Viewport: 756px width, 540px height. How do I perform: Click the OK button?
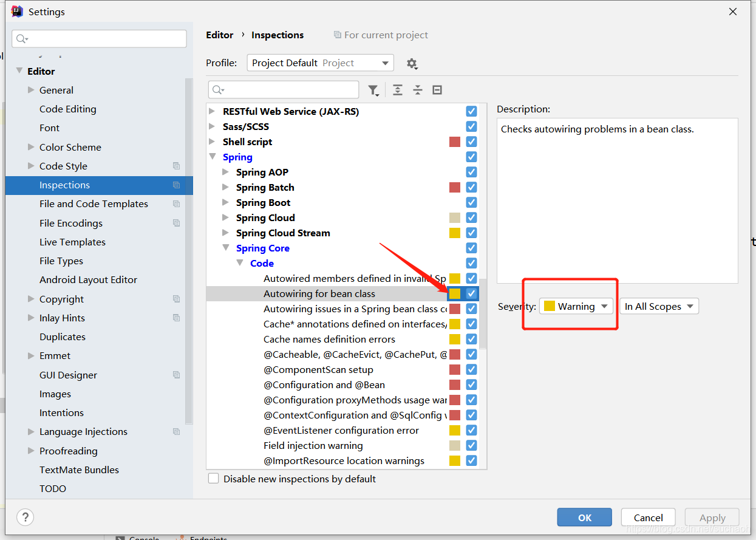(585, 518)
